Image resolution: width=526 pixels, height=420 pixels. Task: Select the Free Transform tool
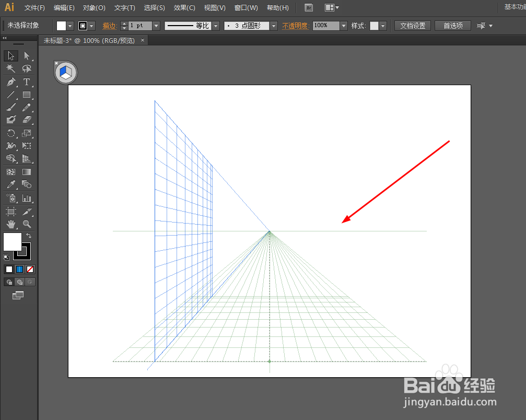[27, 146]
